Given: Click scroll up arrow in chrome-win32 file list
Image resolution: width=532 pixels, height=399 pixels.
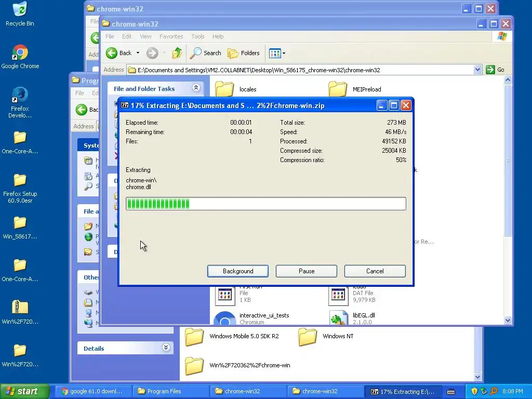Looking at the screenshot, I should pos(508,79).
